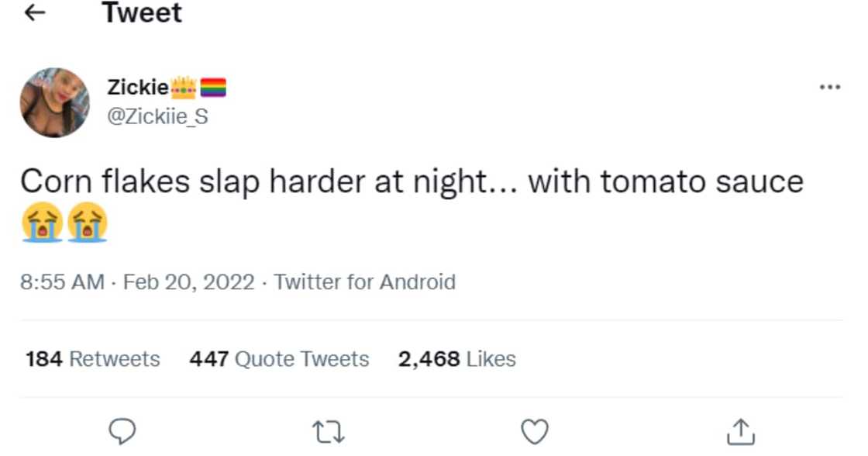This screenshot has height=456, width=868.
Task: View the 184 Retweets list
Action: click(x=93, y=359)
